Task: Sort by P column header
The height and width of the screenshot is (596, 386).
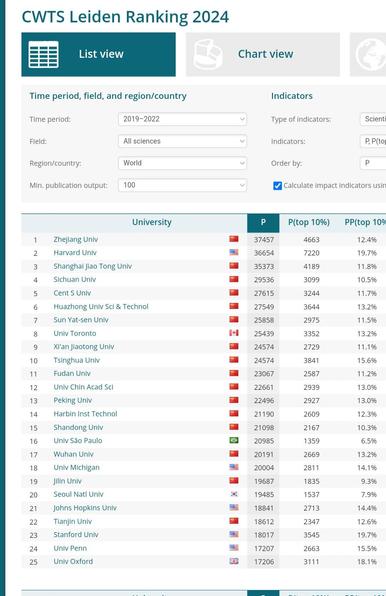Action: 263,223
